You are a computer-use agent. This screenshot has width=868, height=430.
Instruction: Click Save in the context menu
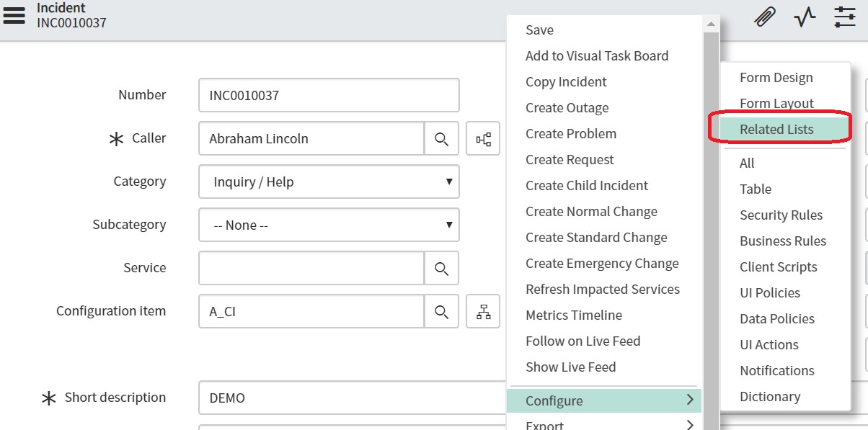[x=539, y=30]
